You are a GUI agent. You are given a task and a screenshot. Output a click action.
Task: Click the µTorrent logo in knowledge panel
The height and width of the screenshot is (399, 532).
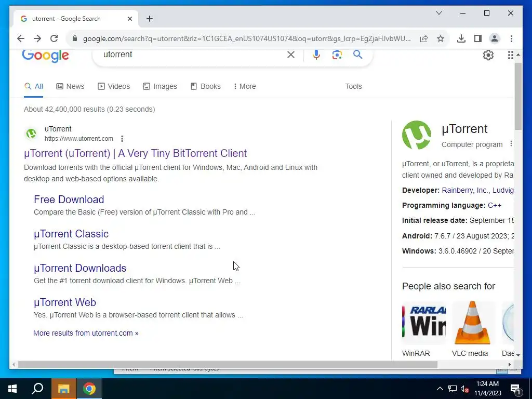pyautogui.click(x=417, y=135)
